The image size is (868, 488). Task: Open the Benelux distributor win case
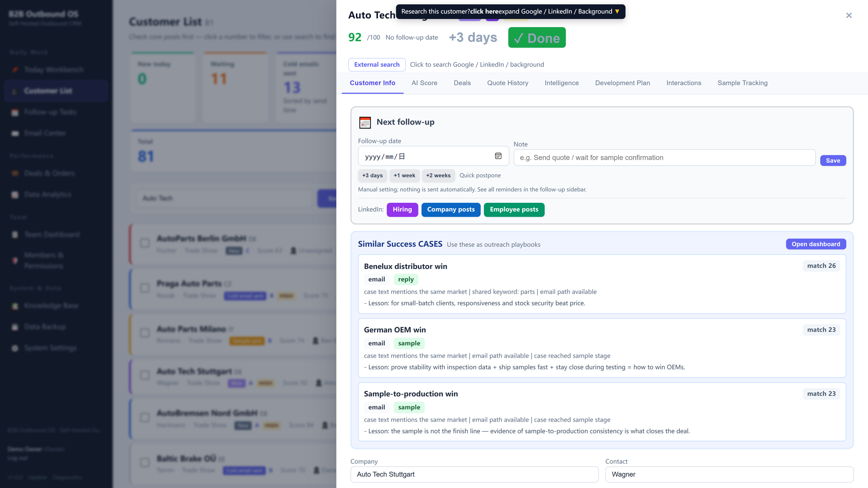click(602, 284)
